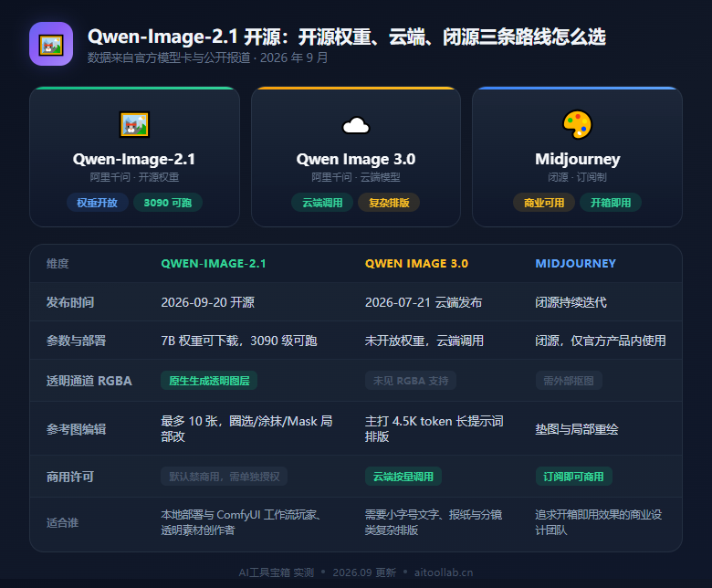Click the 参考图编辑 row label
Image resolution: width=712 pixels, height=588 pixels.
coord(77,428)
